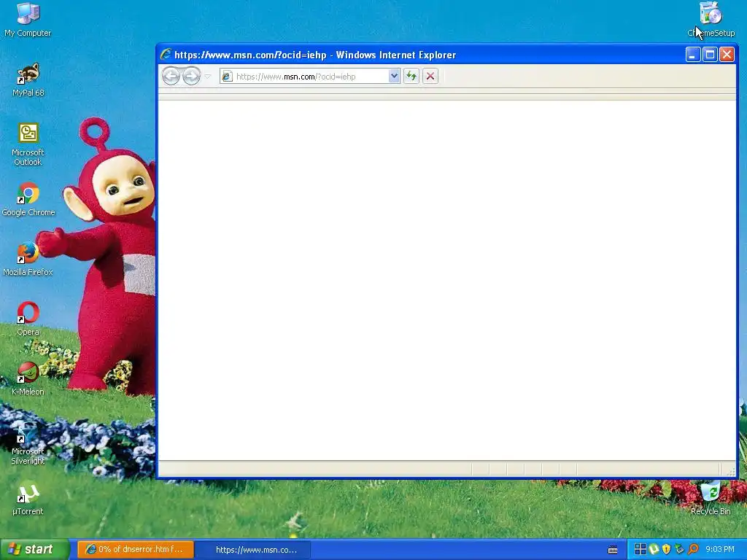Switch to dnserror.htm taskbar button
Screen dimensions: 747x560
pos(135,550)
